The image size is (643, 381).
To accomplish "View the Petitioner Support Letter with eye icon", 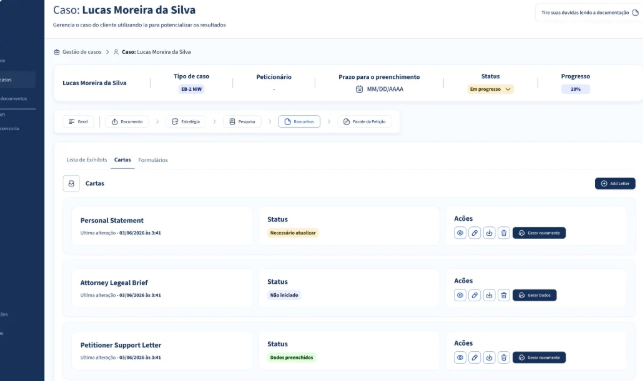I will tap(460, 358).
